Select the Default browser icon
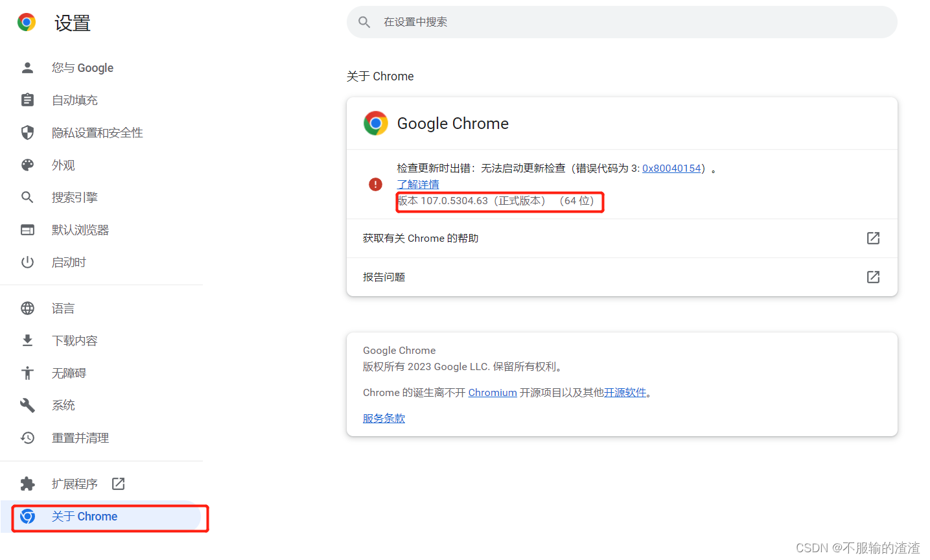This screenshot has height=560, width=930. [x=27, y=229]
